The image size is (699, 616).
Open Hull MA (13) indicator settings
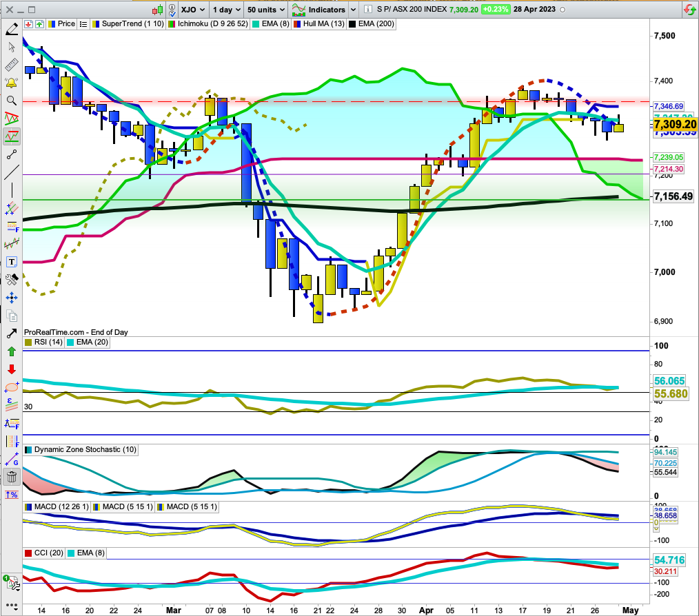(318, 24)
